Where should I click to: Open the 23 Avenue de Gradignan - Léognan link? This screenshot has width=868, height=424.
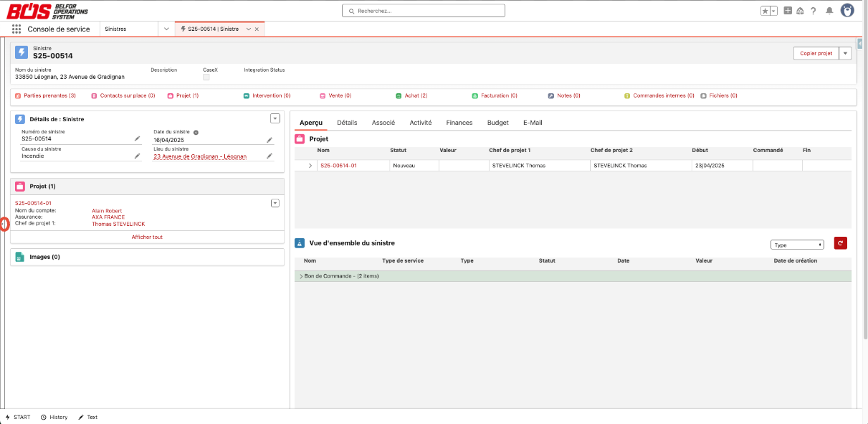point(200,156)
